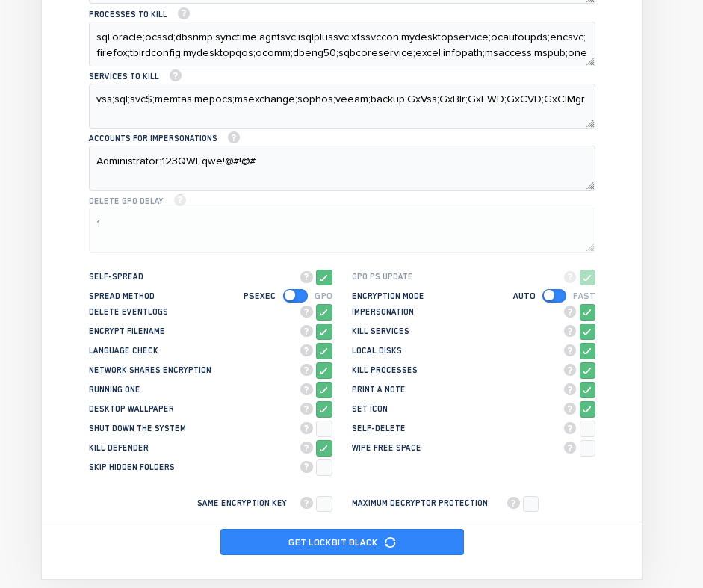Show help for Print a Note option
Viewport: 703px width, 588px height.
click(570, 389)
